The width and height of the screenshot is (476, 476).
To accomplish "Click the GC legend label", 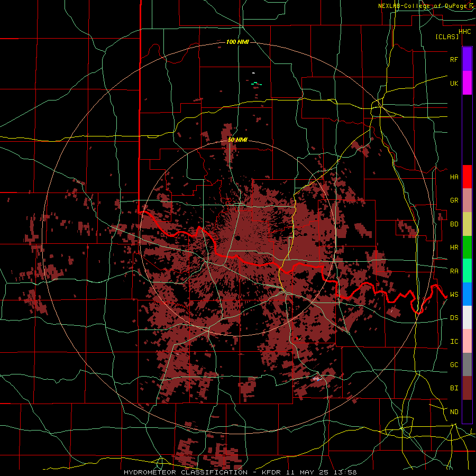I will coord(454,364).
